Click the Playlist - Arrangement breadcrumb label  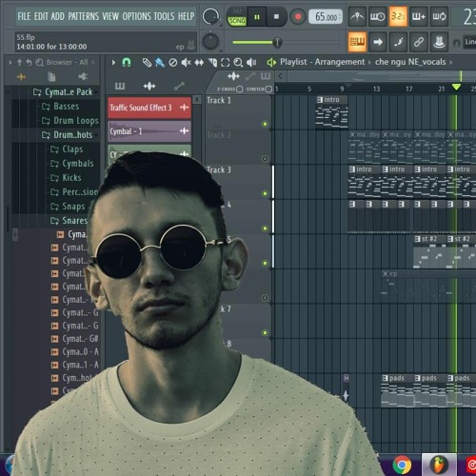point(322,62)
